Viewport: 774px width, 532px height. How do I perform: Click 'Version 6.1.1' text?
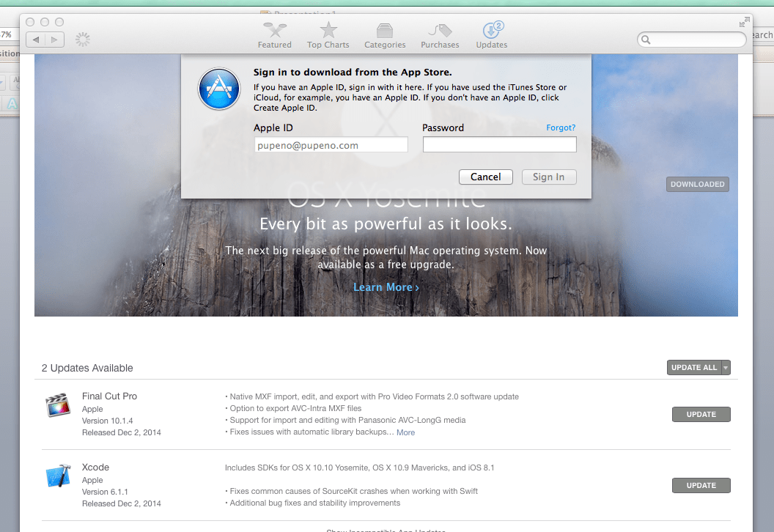(x=105, y=492)
